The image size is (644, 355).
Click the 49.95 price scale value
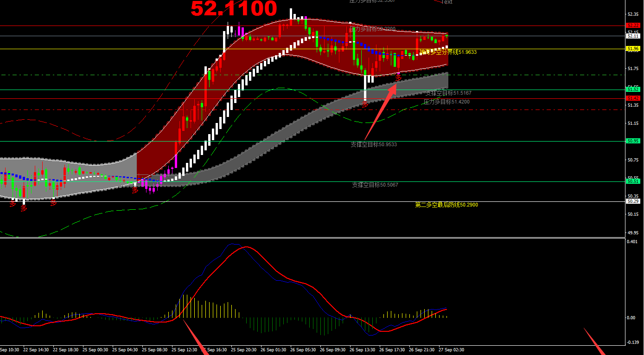pyautogui.click(x=633, y=233)
